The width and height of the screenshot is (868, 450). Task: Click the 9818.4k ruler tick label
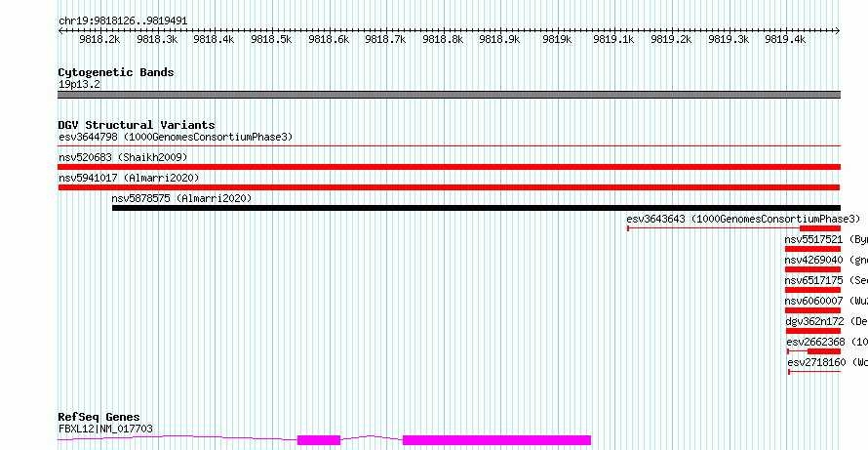[x=214, y=39]
